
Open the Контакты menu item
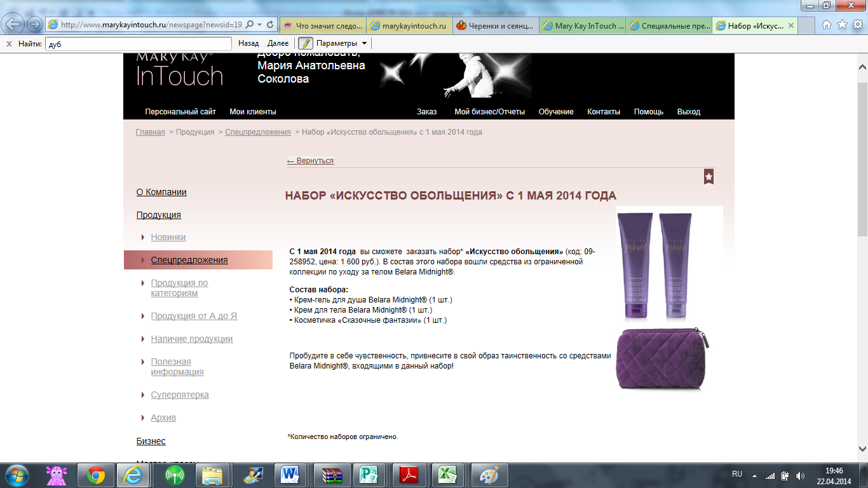604,111
